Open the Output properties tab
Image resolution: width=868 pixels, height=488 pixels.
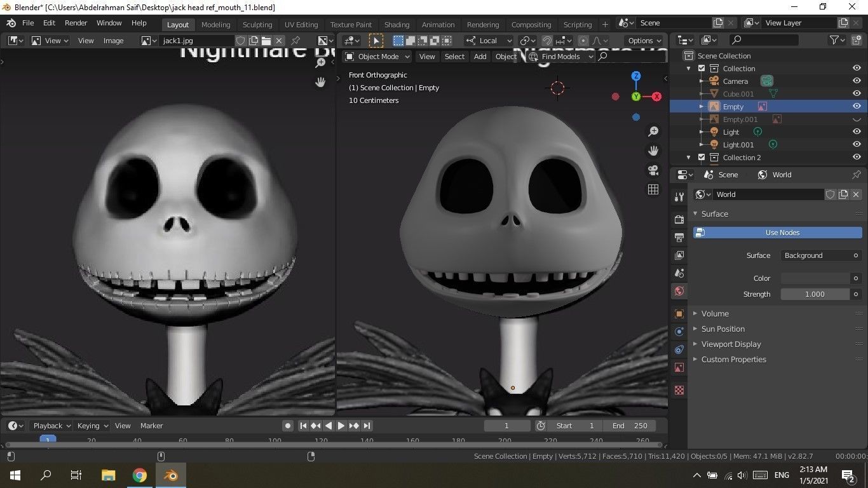pyautogui.click(x=679, y=238)
